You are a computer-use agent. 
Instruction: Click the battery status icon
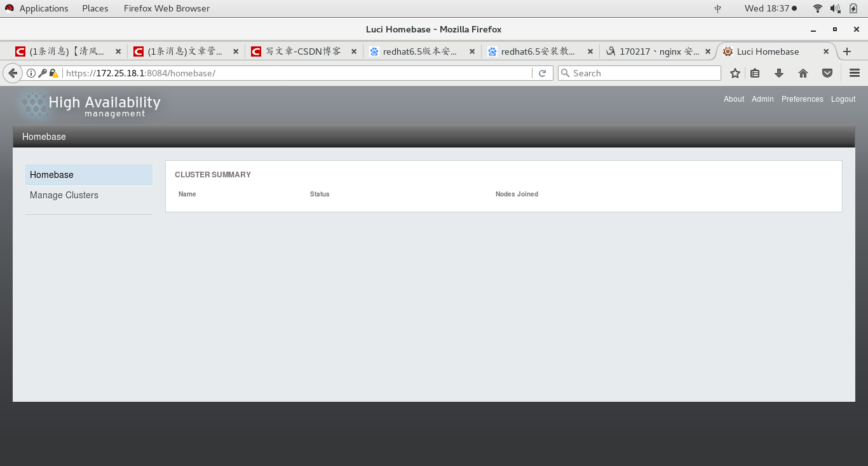853,8
